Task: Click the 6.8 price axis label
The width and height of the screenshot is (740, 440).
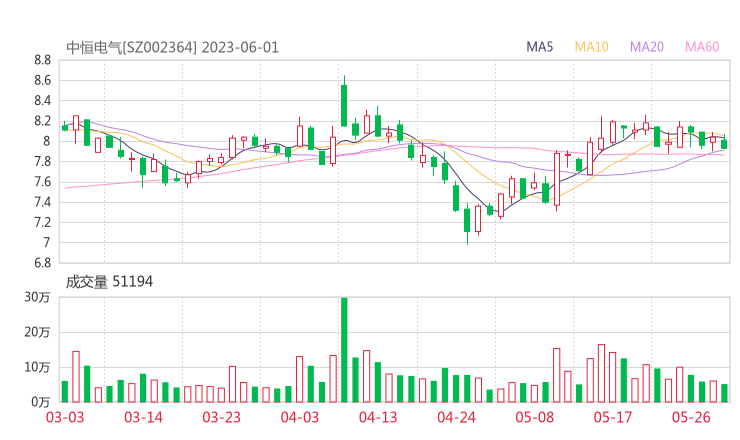Action: [41, 264]
